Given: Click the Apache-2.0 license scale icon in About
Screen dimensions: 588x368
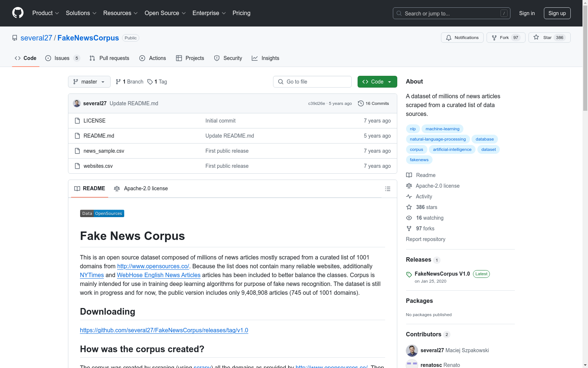Looking at the screenshot, I should [x=409, y=186].
